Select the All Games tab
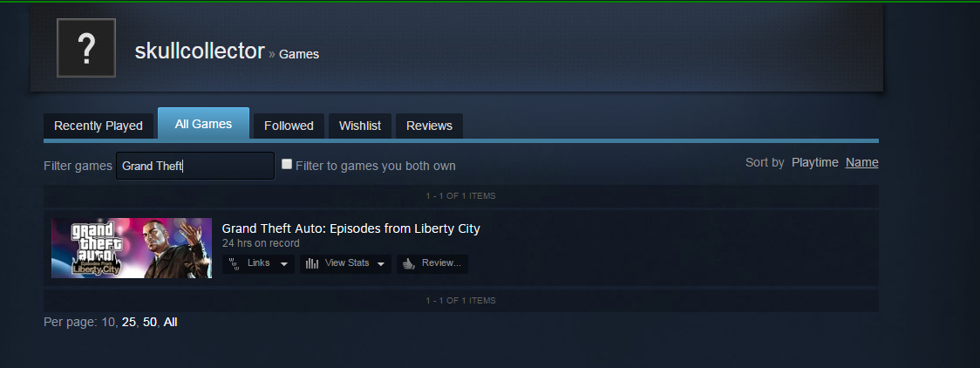This screenshot has width=980, height=368. 204,124
